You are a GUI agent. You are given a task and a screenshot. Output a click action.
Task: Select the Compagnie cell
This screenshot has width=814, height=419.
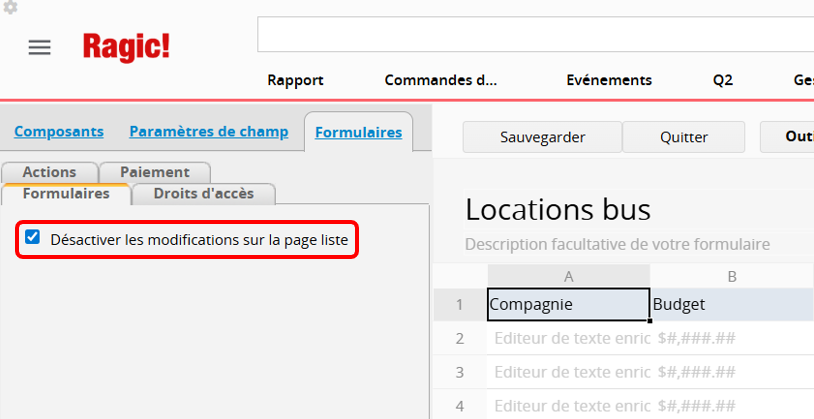coord(568,304)
